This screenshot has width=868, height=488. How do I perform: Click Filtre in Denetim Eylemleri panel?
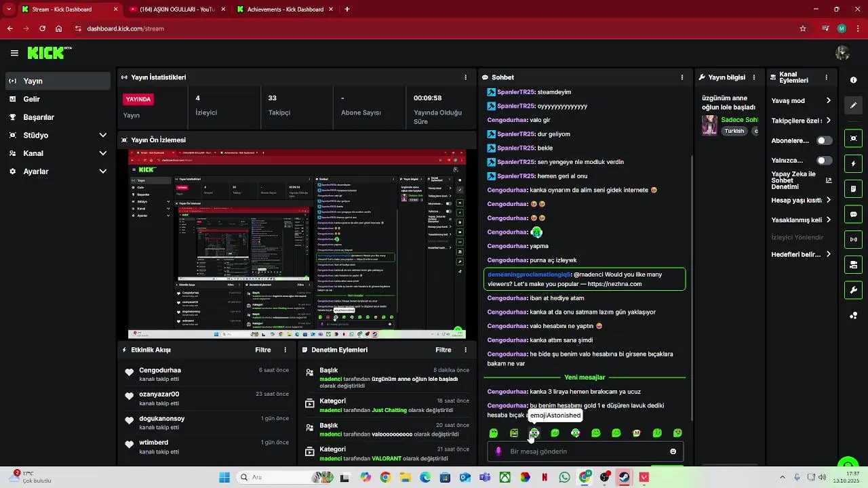(x=443, y=350)
